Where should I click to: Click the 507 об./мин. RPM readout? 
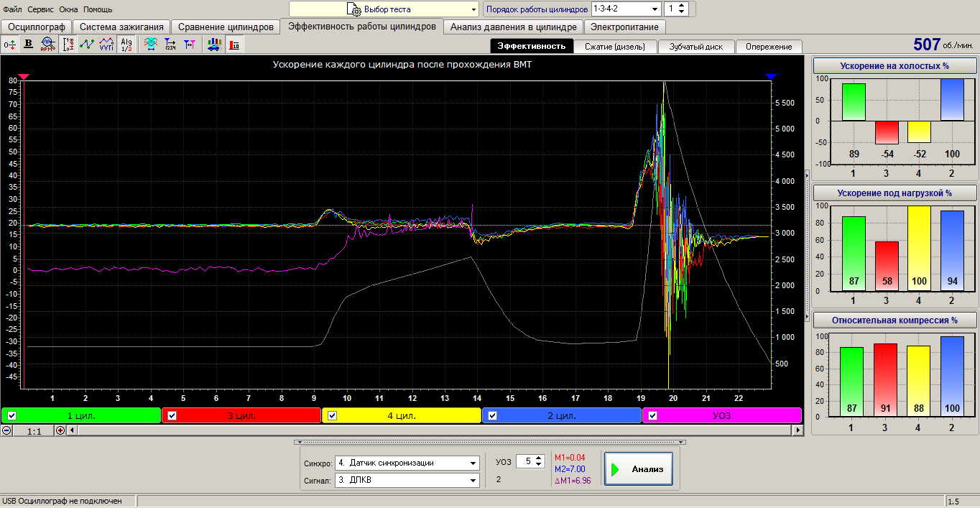pyautogui.click(x=943, y=45)
